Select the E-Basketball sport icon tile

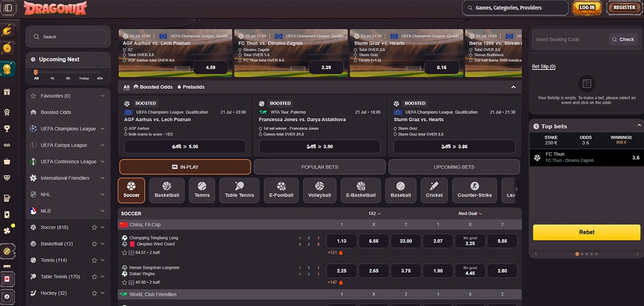pos(360,190)
